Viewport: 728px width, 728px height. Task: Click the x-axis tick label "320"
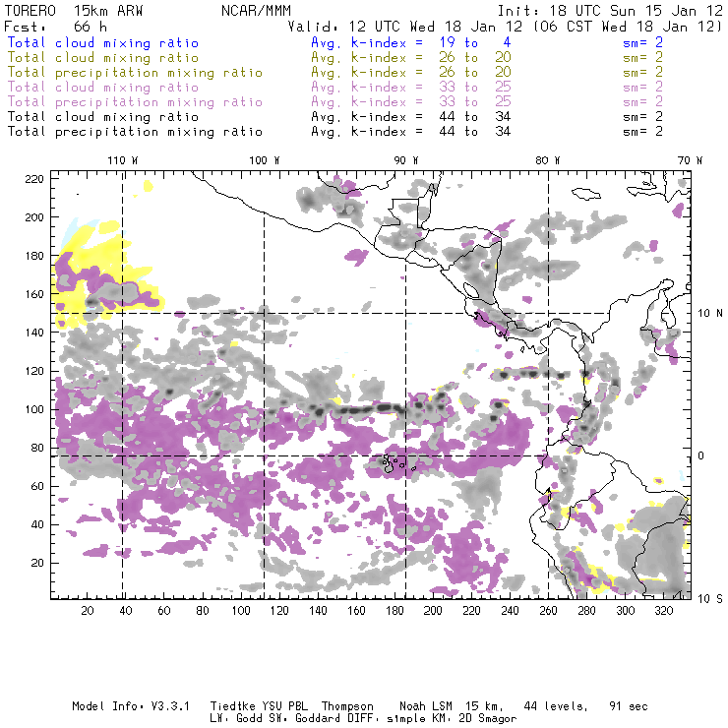coord(663,611)
